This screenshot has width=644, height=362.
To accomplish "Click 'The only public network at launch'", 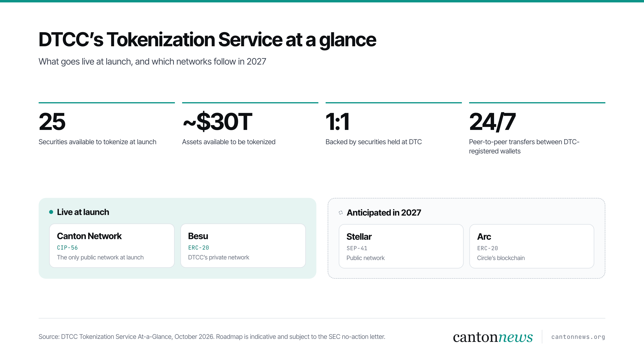I will tap(100, 257).
